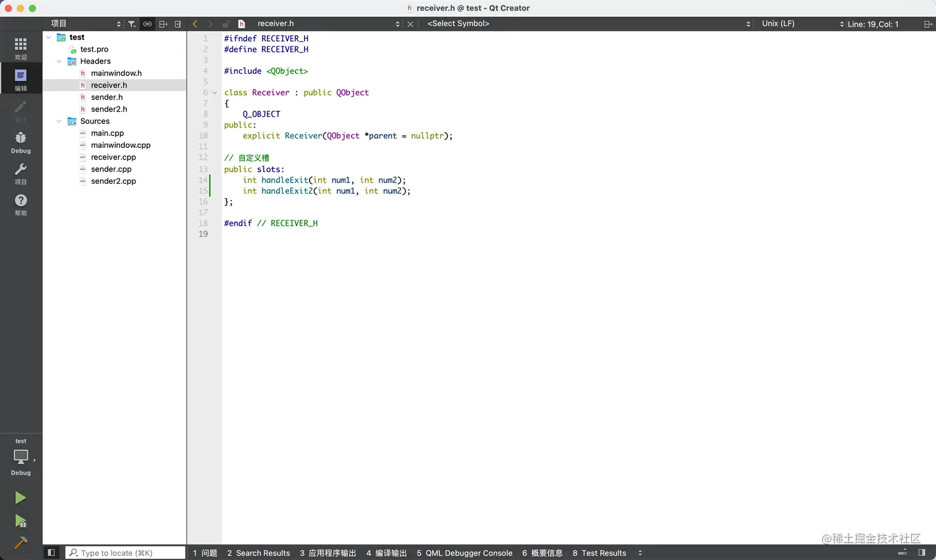Image resolution: width=936 pixels, height=560 pixels.
Task: Split the project side panel
Action: click(163, 24)
